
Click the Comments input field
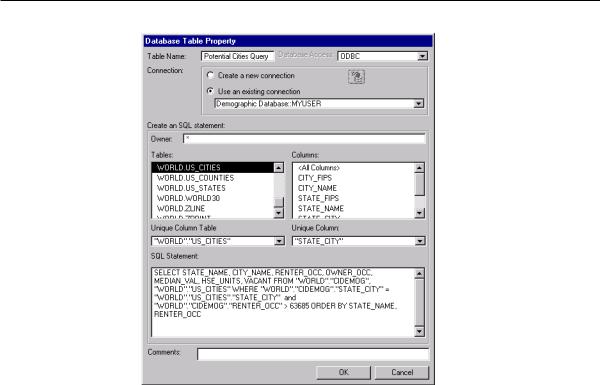[313, 354]
